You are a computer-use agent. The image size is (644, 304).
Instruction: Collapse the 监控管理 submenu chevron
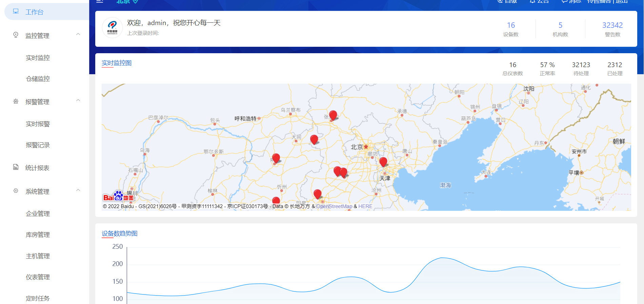[78, 34]
